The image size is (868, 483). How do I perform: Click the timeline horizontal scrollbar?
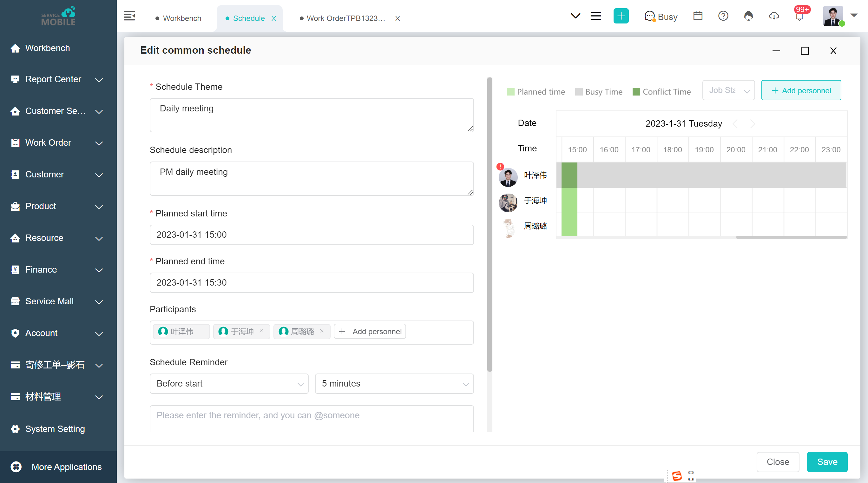click(791, 237)
